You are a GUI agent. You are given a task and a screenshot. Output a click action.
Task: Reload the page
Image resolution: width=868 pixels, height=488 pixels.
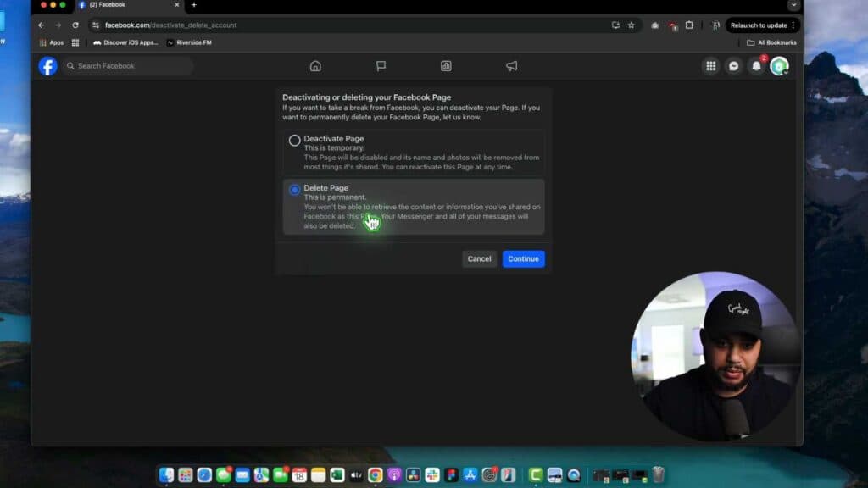75,25
